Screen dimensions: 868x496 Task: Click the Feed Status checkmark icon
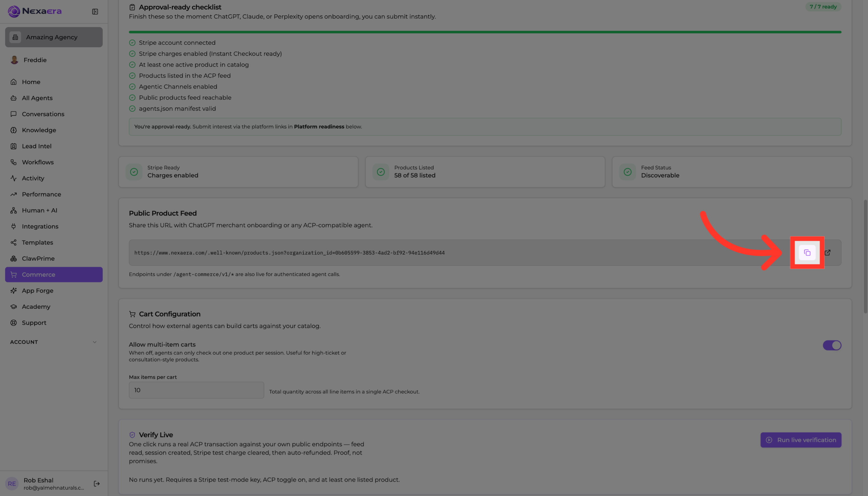[628, 172]
